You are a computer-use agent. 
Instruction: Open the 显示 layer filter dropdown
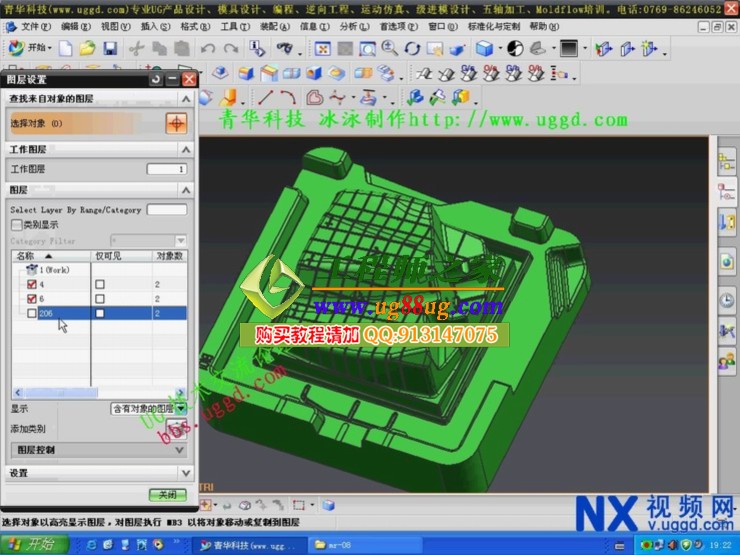tap(148, 408)
